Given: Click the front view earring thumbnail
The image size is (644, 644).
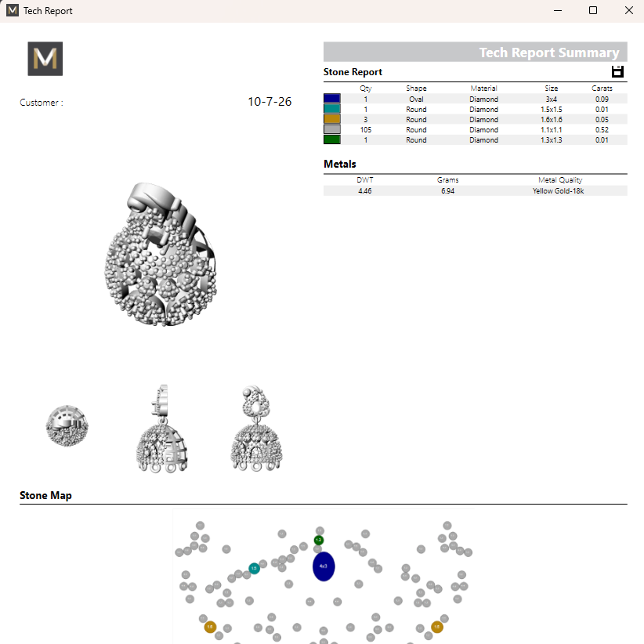Looking at the screenshot, I should point(256,429).
